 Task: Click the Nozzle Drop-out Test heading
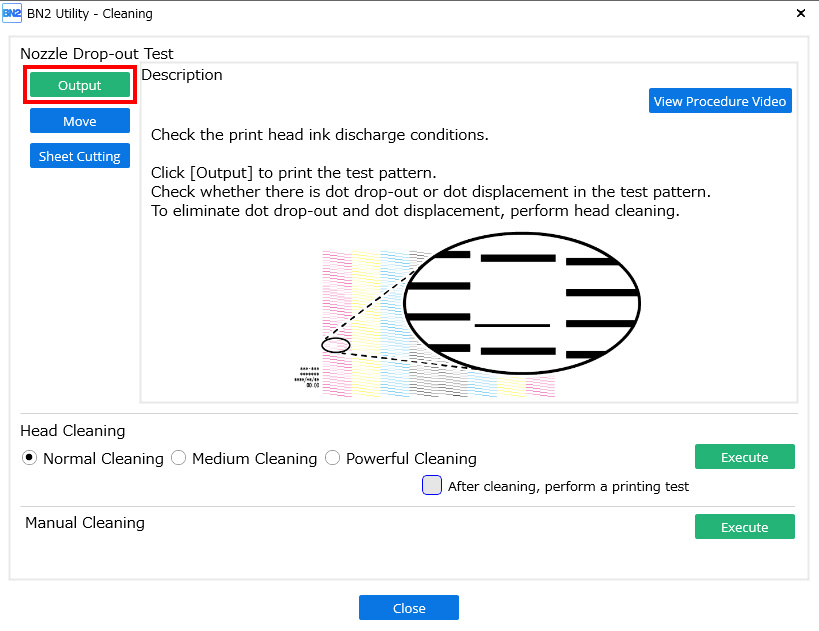[x=97, y=54]
